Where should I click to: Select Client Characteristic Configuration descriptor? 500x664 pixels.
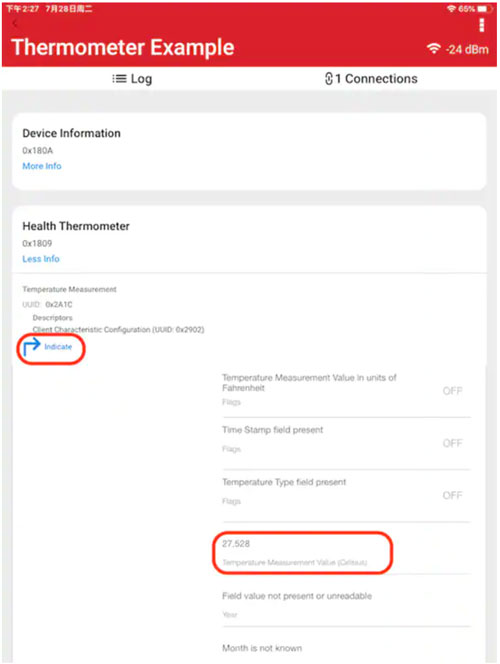click(118, 329)
